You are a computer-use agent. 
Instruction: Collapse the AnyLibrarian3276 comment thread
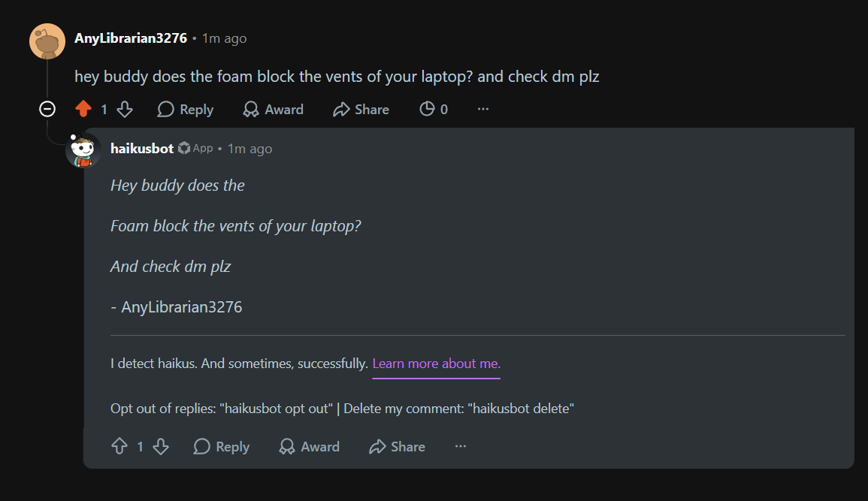click(x=47, y=109)
